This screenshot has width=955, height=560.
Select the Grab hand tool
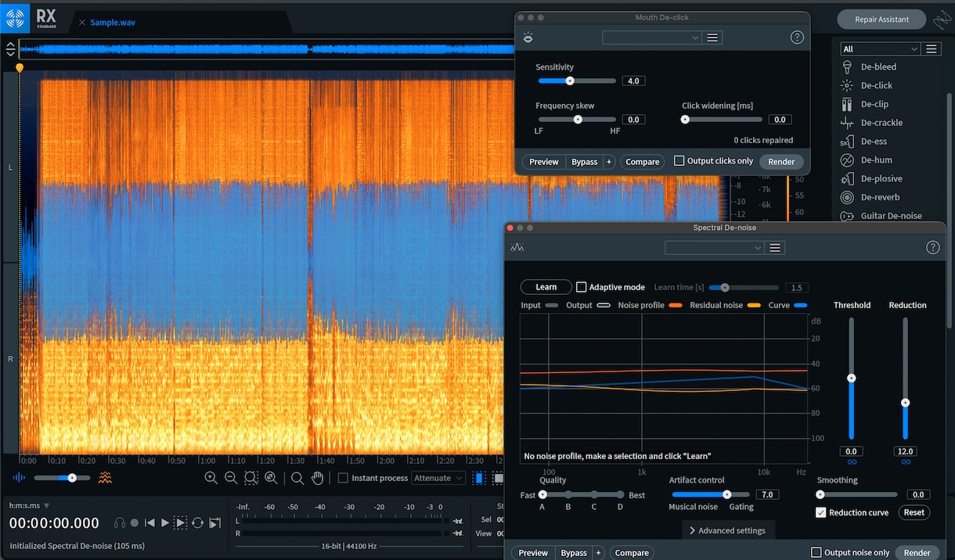(x=318, y=478)
